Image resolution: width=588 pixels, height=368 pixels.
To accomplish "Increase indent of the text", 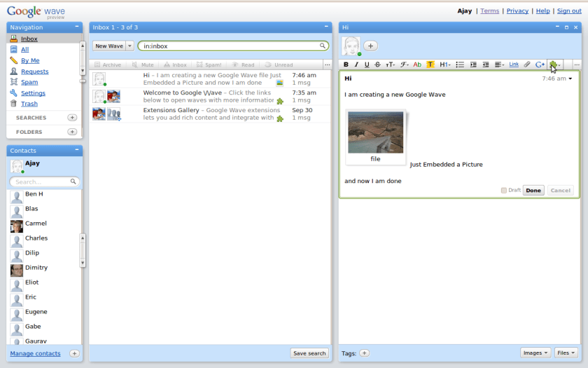I will click(473, 64).
